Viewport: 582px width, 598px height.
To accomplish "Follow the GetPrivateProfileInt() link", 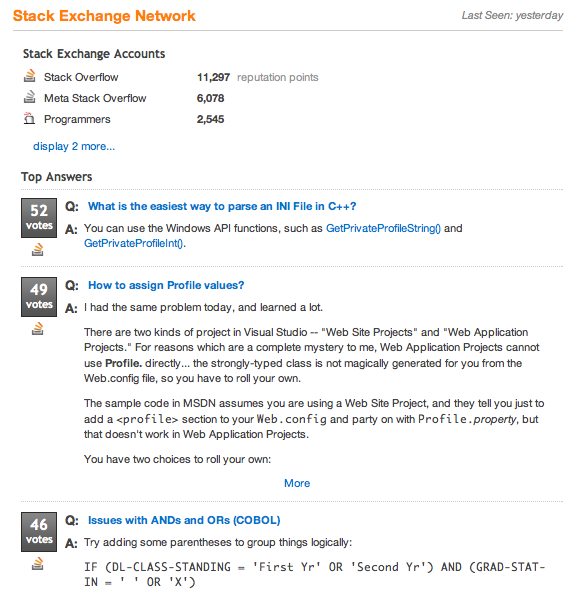I will (x=134, y=243).
